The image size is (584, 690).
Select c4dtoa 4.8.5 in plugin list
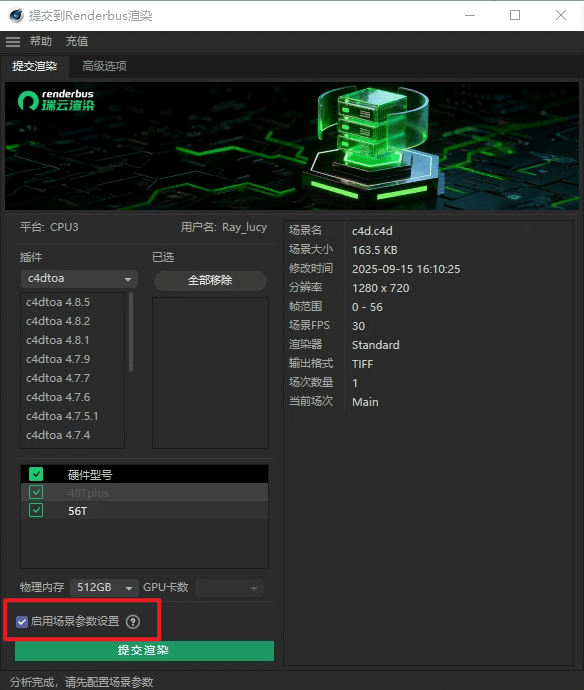(x=58, y=302)
